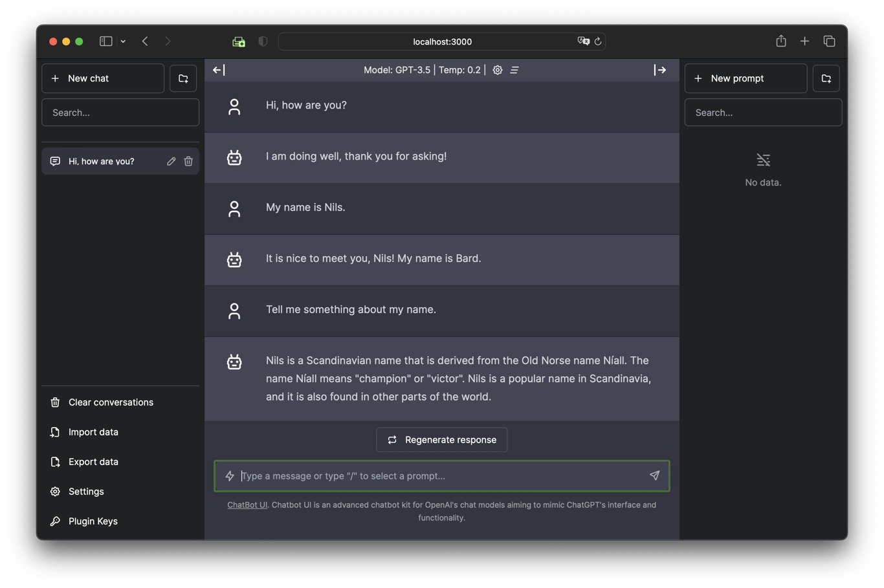Open a new tab plus icon
This screenshot has height=588, width=884.
[x=805, y=41]
